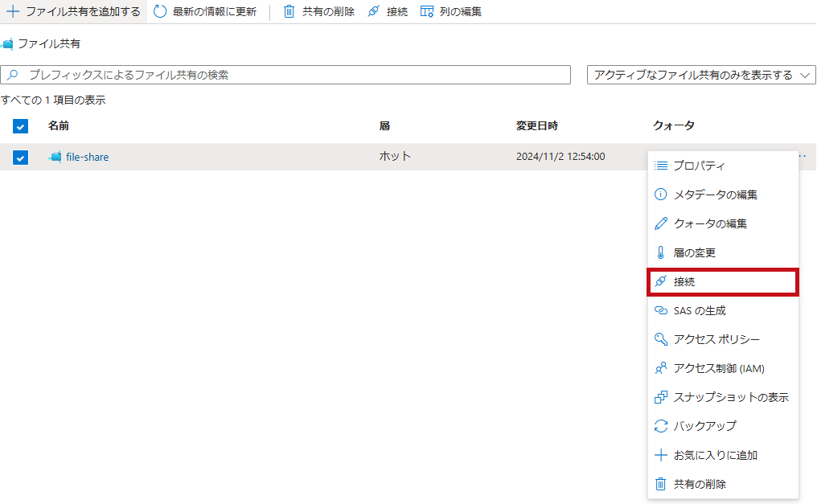Uncheck the file-share row checkbox
Image resolution: width=817 pixels, height=504 pixels.
(20, 158)
